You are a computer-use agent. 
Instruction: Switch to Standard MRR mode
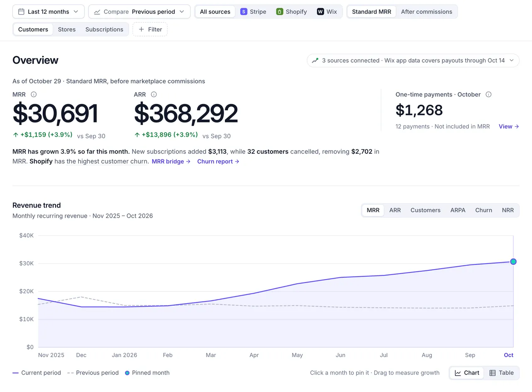pos(372,12)
